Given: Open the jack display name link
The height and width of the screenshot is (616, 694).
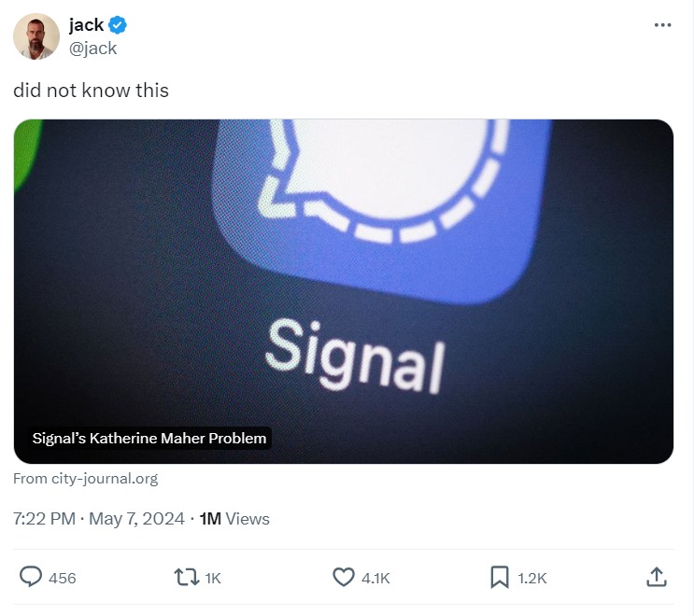Looking at the screenshot, I should click(x=86, y=25).
